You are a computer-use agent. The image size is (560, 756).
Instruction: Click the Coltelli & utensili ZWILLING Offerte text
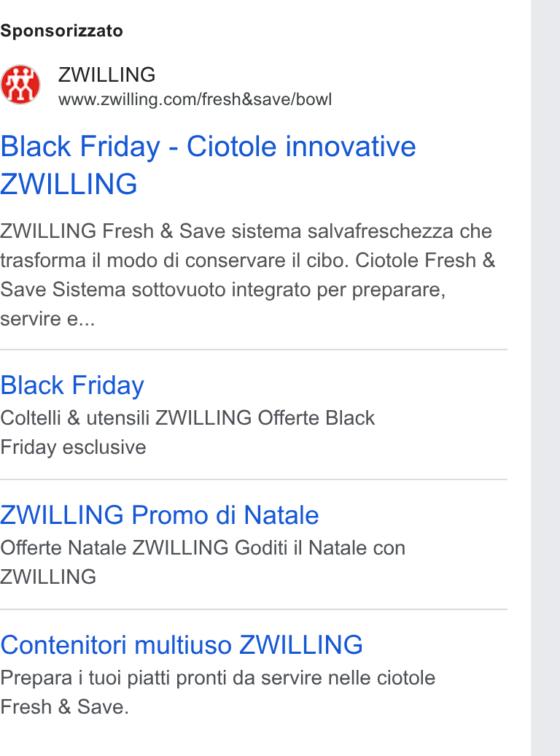187,417
